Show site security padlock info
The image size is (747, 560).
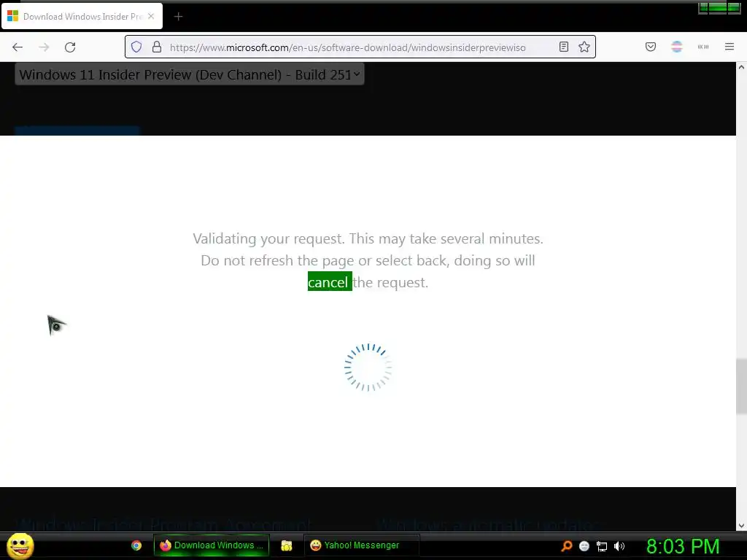(x=157, y=47)
